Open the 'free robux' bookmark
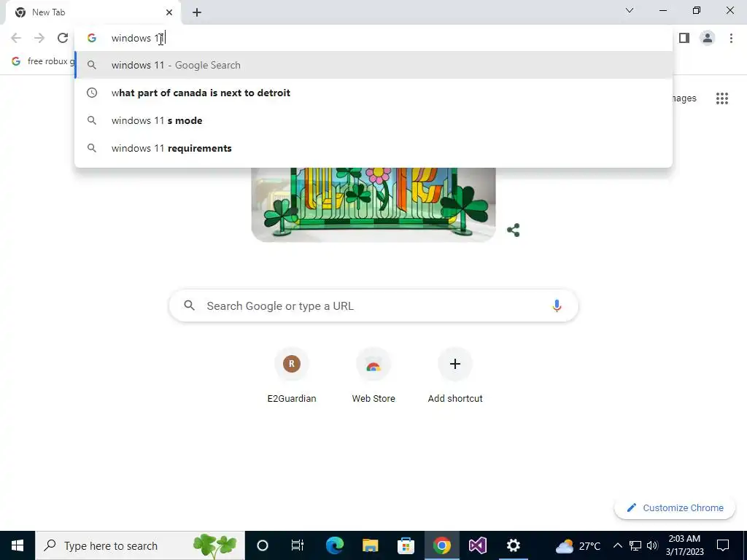Viewport: 747px width, 560px height. tap(43, 61)
